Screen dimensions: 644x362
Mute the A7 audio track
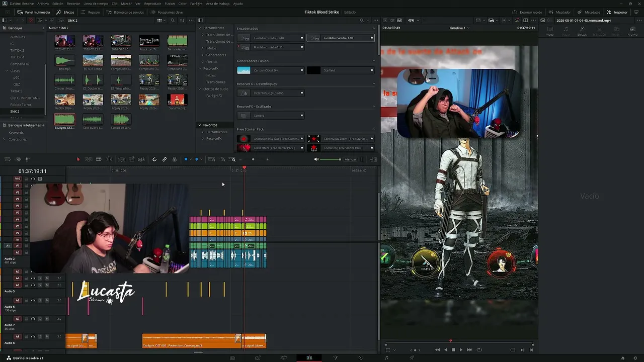pyautogui.click(x=47, y=319)
